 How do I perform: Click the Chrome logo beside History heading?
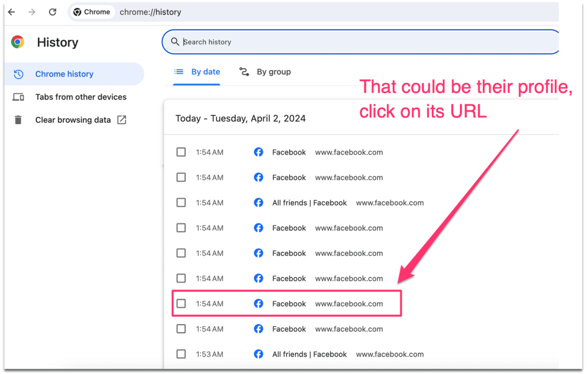tap(18, 42)
